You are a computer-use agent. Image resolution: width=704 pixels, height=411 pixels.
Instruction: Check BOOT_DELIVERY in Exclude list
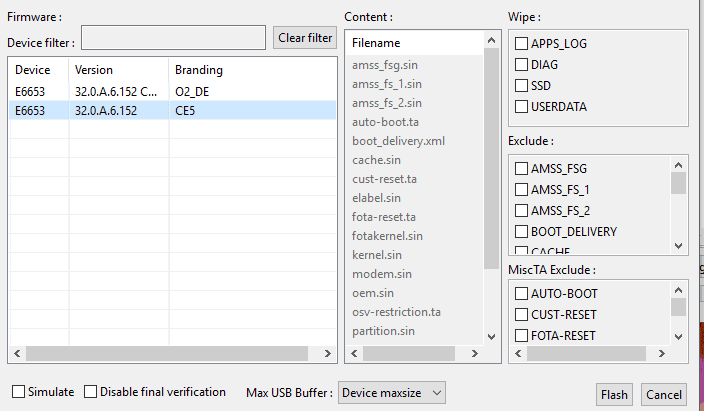521,231
